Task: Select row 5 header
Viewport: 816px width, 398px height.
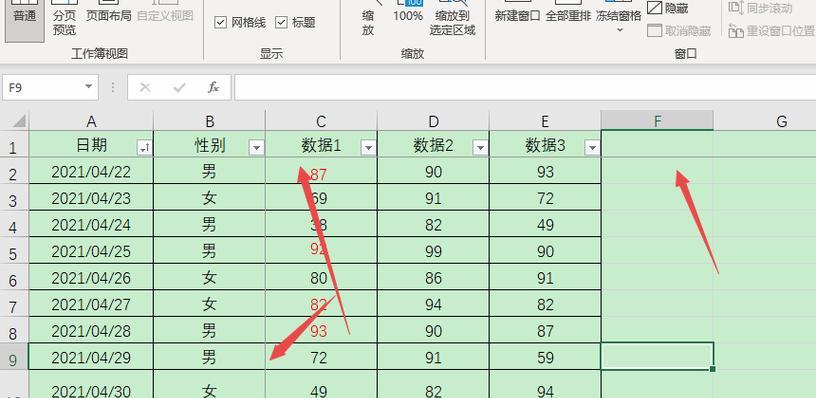Action: pos(13,253)
